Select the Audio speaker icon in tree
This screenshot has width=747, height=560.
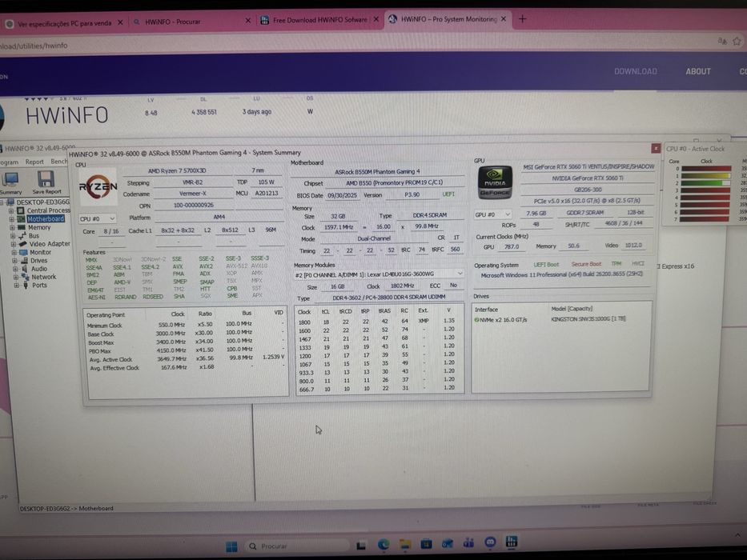[24, 269]
